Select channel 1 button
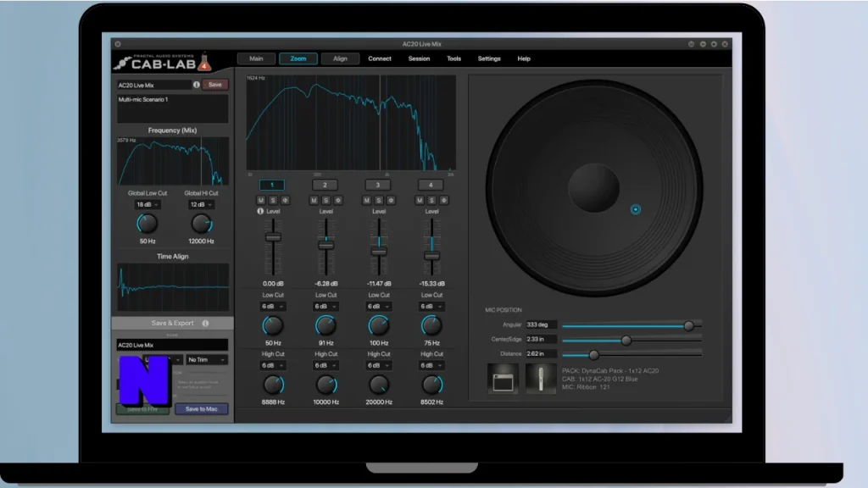Viewport: 868px width, 488px height. tap(272, 186)
